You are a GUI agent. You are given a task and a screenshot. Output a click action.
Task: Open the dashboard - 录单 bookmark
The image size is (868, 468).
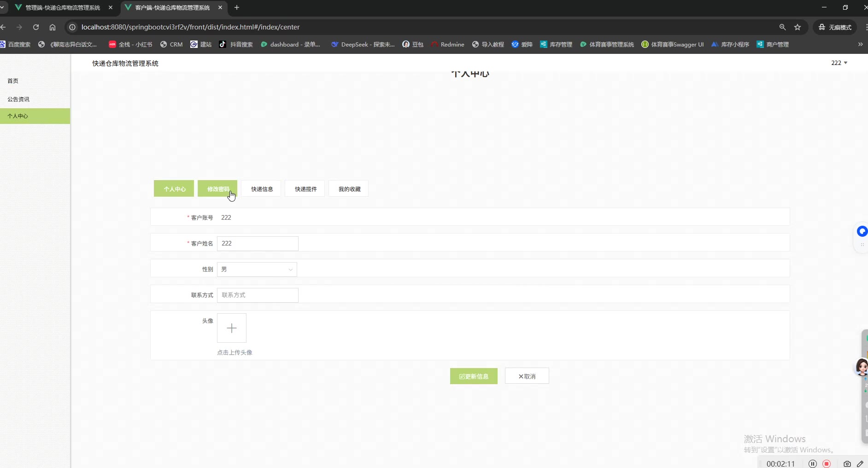[290, 45]
